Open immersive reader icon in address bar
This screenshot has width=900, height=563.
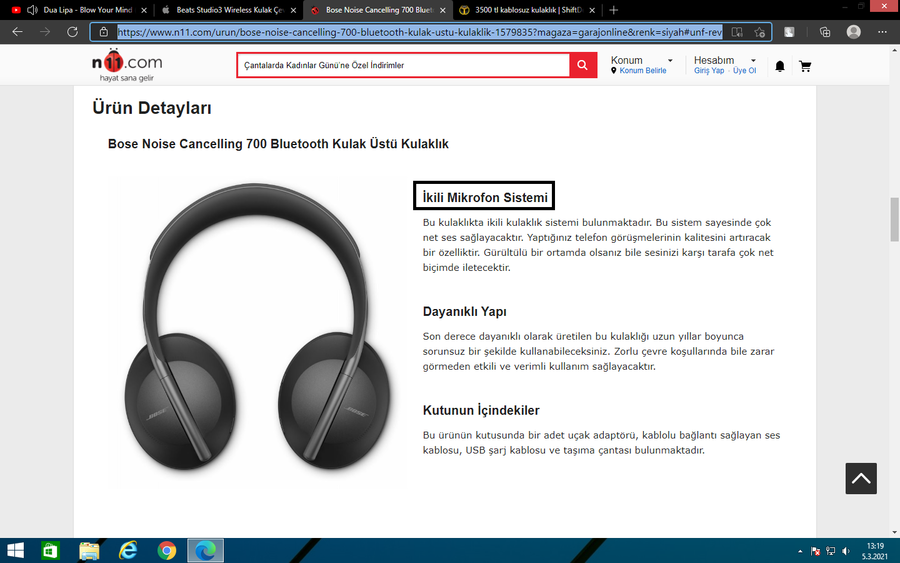coord(737,32)
